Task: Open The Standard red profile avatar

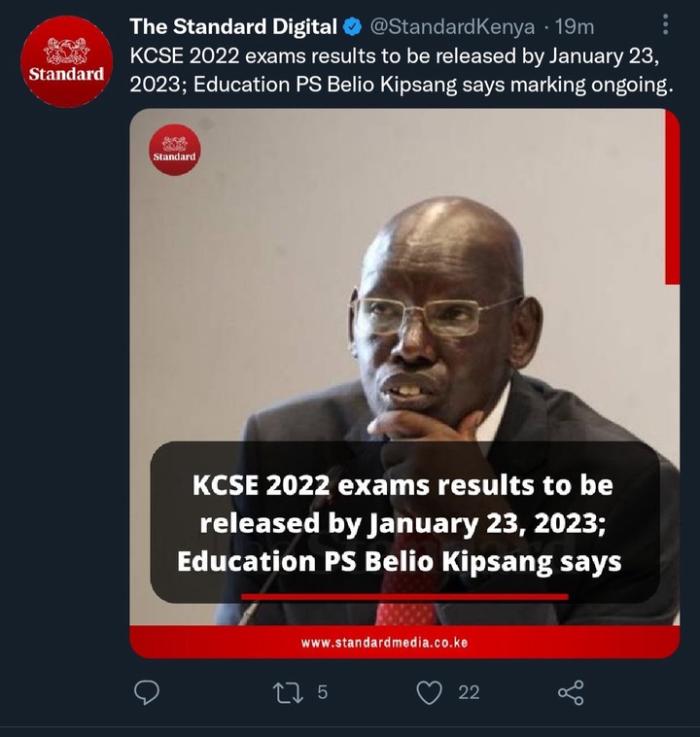Action: tap(66, 61)
